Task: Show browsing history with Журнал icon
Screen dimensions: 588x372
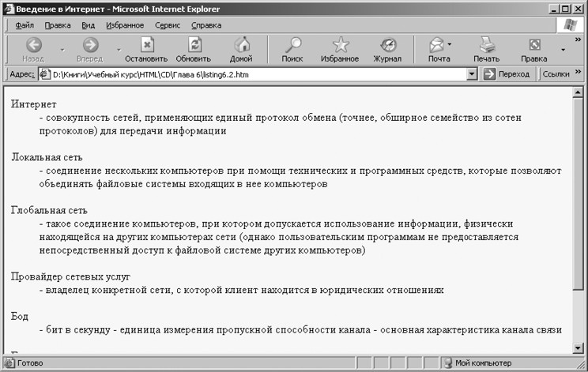Action: 387,46
